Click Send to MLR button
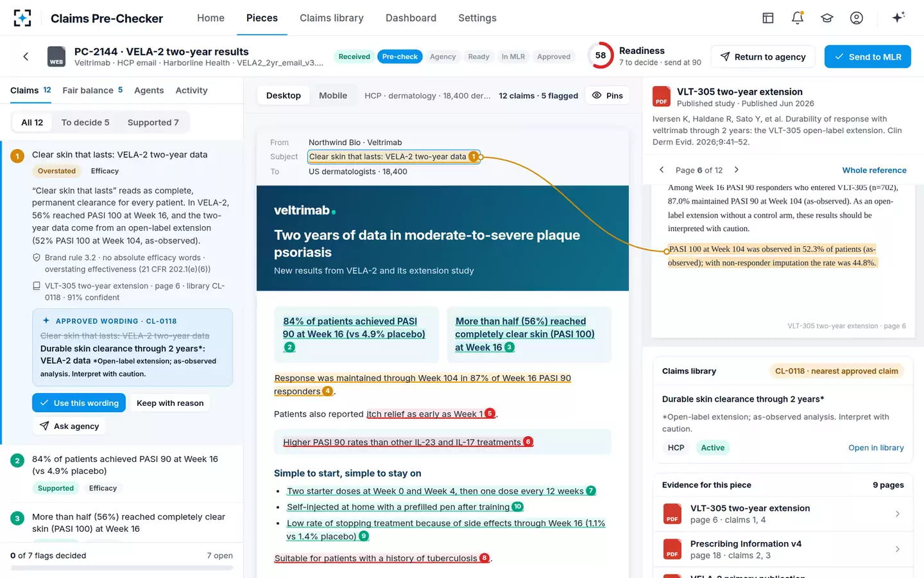Viewport: 924px width, 578px height. click(x=868, y=57)
